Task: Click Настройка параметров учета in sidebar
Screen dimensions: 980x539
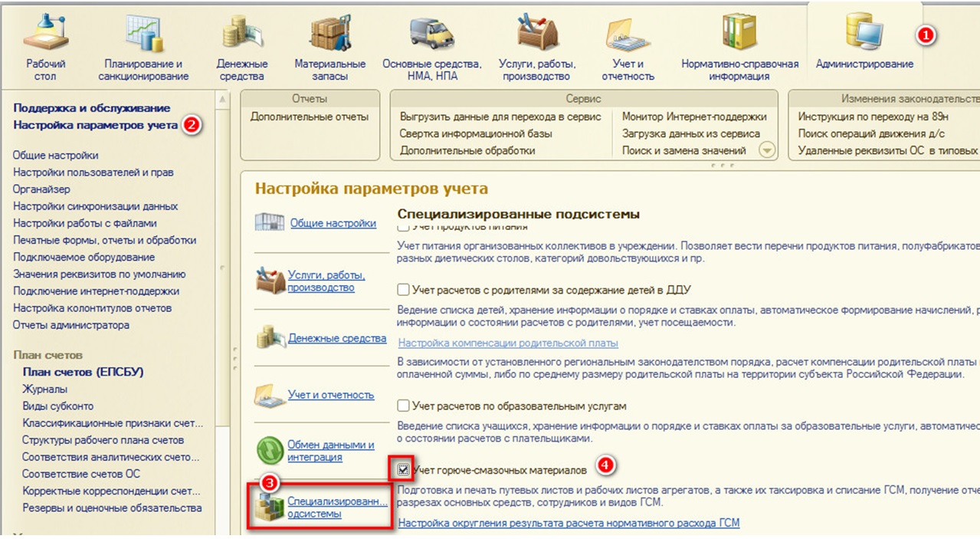Action: click(x=95, y=125)
